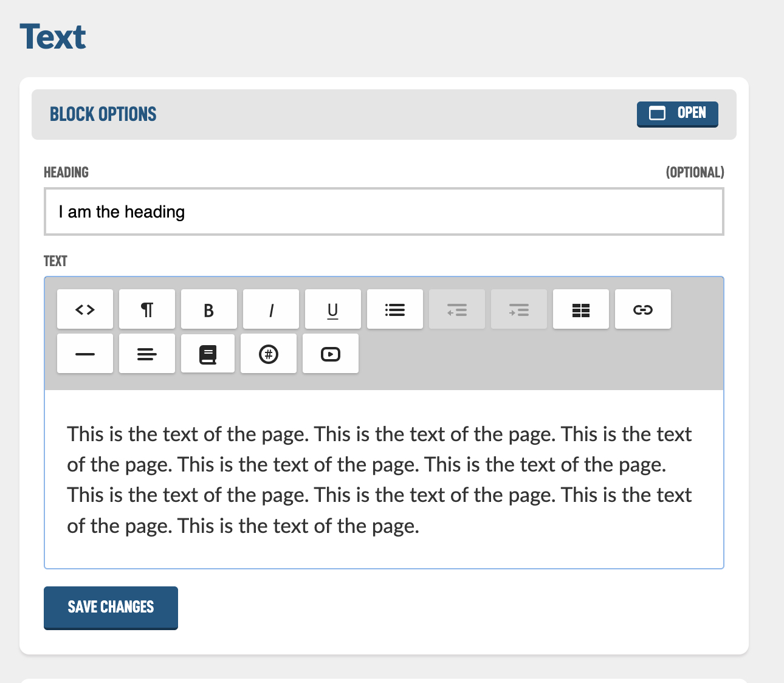Save changes to the text block
The height and width of the screenshot is (683, 784).
click(x=111, y=607)
